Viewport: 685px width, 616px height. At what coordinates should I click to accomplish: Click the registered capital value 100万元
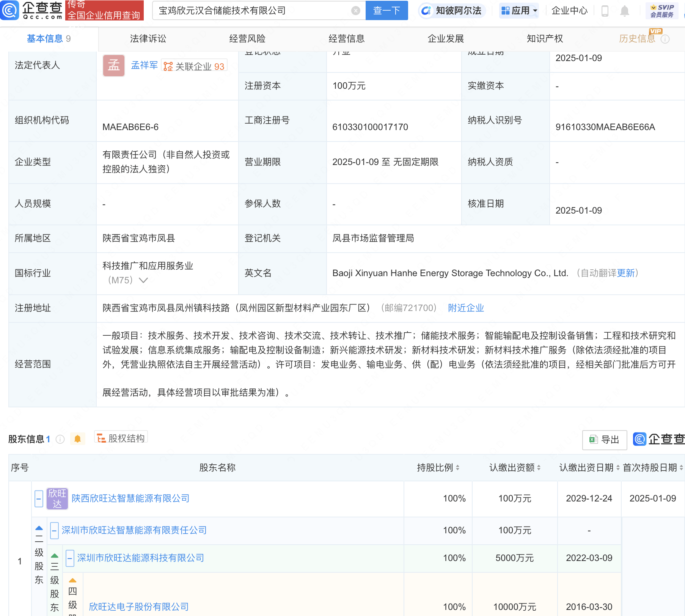coord(349,86)
